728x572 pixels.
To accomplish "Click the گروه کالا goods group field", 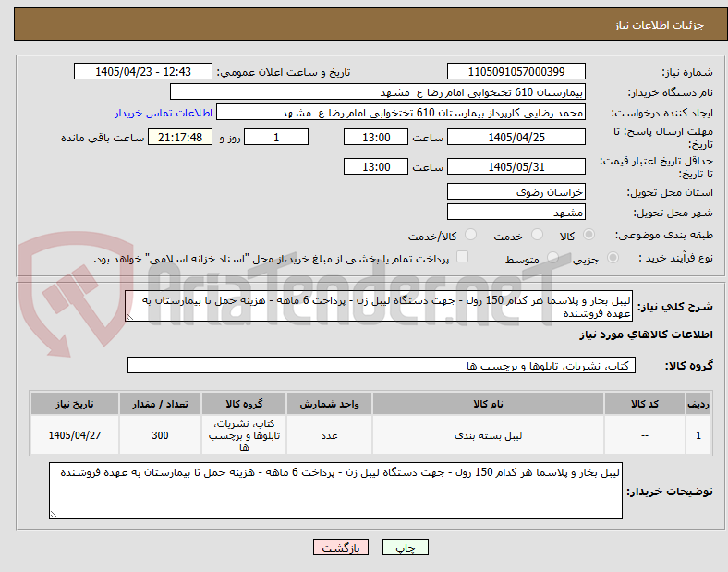I will 382,365.
